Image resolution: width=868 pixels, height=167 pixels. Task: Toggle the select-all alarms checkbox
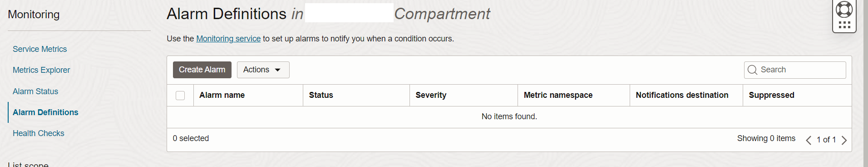180,96
